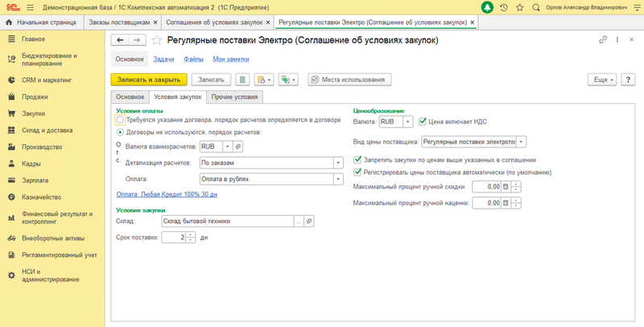Uncheck "Цена включает НДС" checkbox

click(x=422, y=122)
